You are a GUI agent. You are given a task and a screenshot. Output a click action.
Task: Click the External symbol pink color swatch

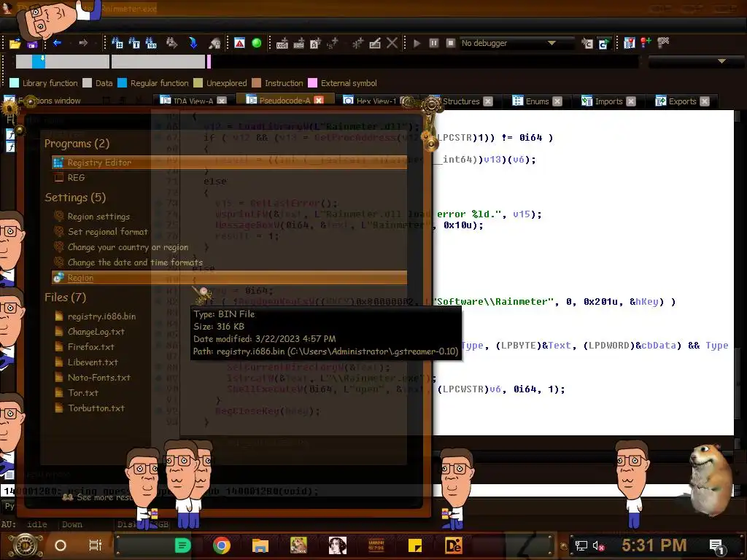312,83
